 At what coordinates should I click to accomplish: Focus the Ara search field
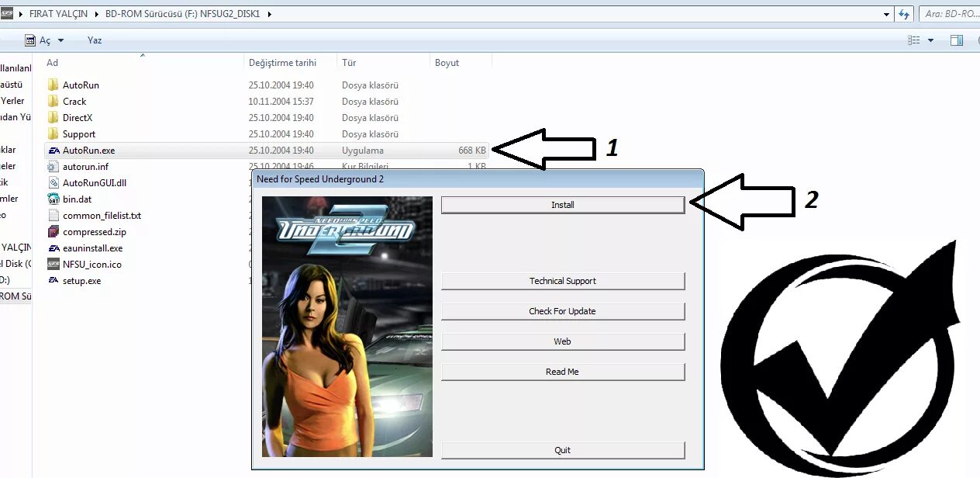(949, 14)
